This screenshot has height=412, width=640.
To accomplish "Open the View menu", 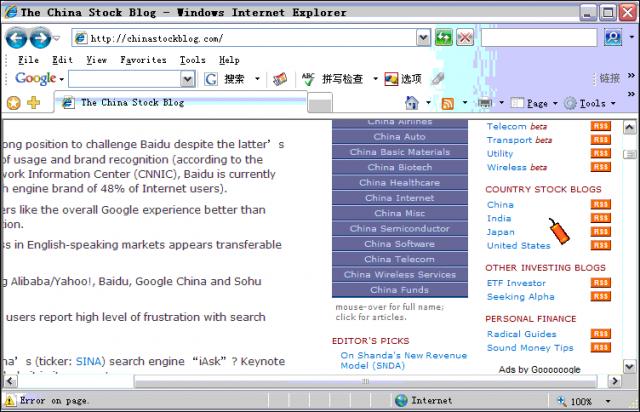I will pyautogui.click(x=96, y=60).
